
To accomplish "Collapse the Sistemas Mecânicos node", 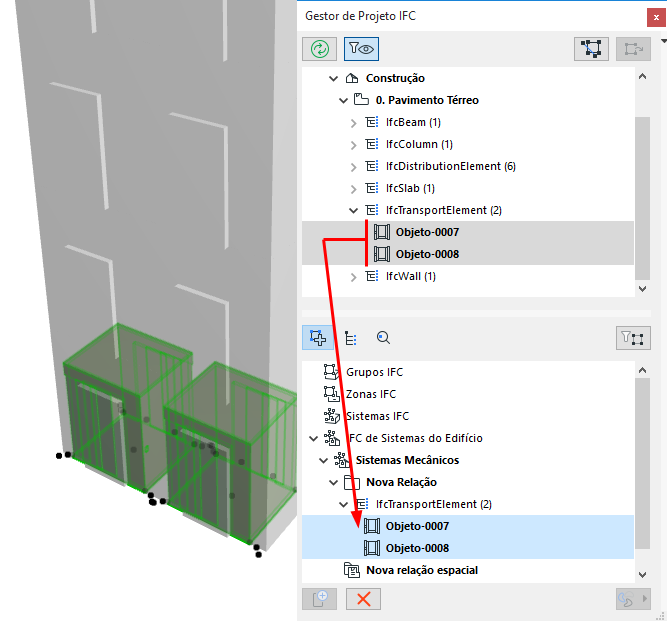I will (324, 461).
